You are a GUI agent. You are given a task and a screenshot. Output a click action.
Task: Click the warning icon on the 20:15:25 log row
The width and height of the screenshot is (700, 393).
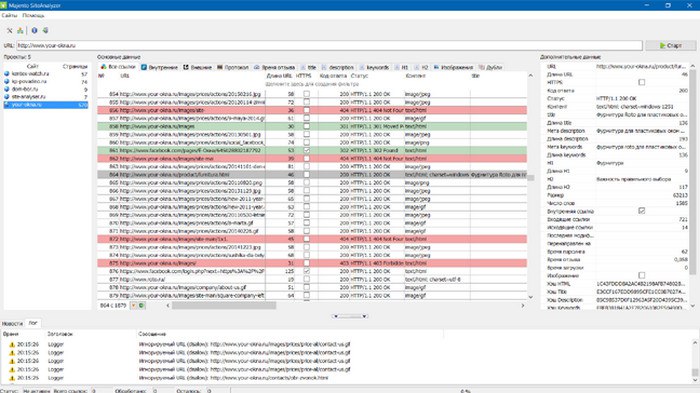pyautogui.click(x=12, y=378)
